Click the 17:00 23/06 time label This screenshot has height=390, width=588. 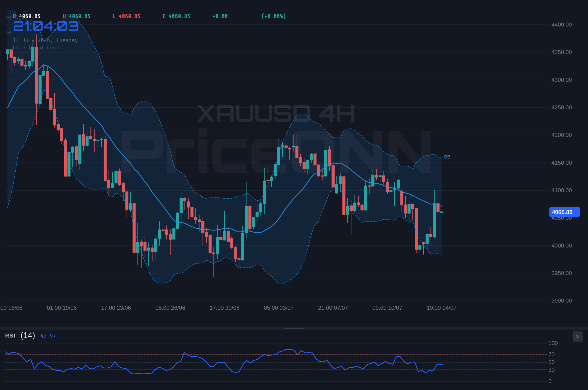[x=116, y=308]
